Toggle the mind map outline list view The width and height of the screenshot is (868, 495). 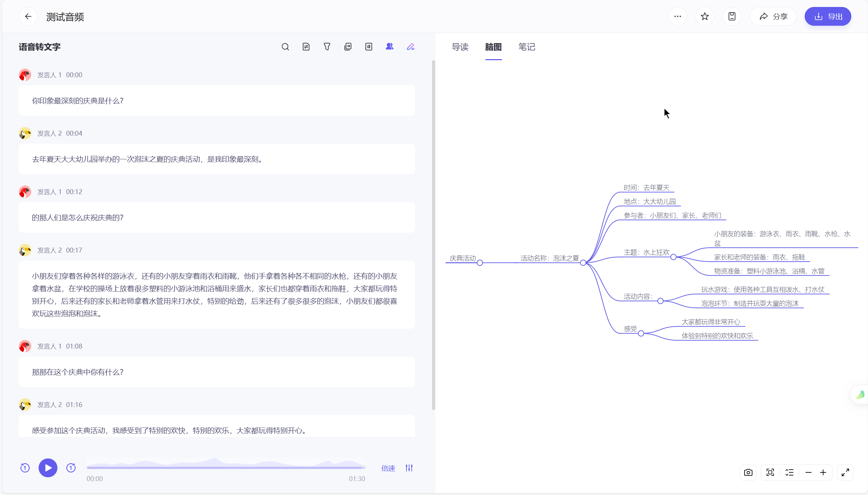point(789,472)
